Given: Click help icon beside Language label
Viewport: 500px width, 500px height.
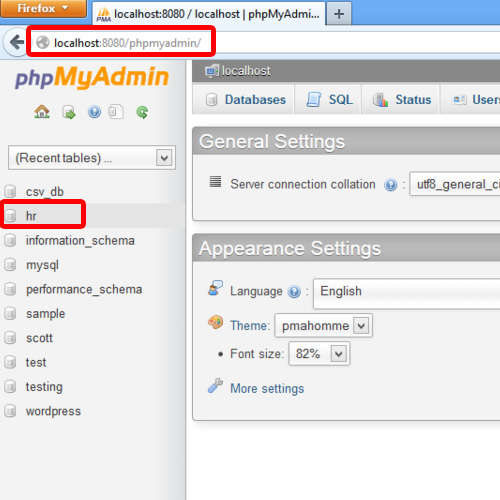Looking at the screenshot, I should pyautogui.click(x=294, y=292).
